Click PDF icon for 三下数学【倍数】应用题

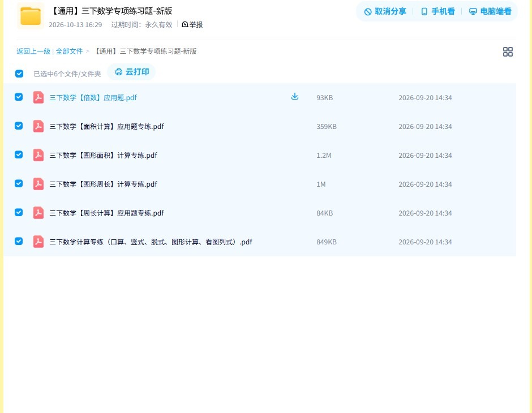38,97
